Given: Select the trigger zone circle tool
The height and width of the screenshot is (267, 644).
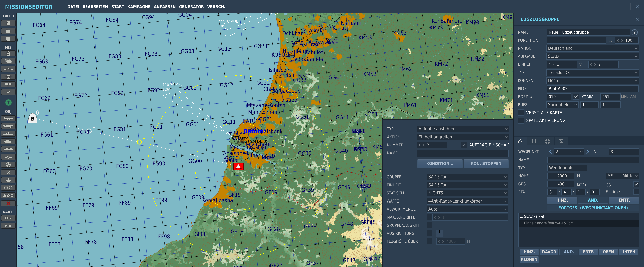Looking at the screenshot, I should (8, 157).
